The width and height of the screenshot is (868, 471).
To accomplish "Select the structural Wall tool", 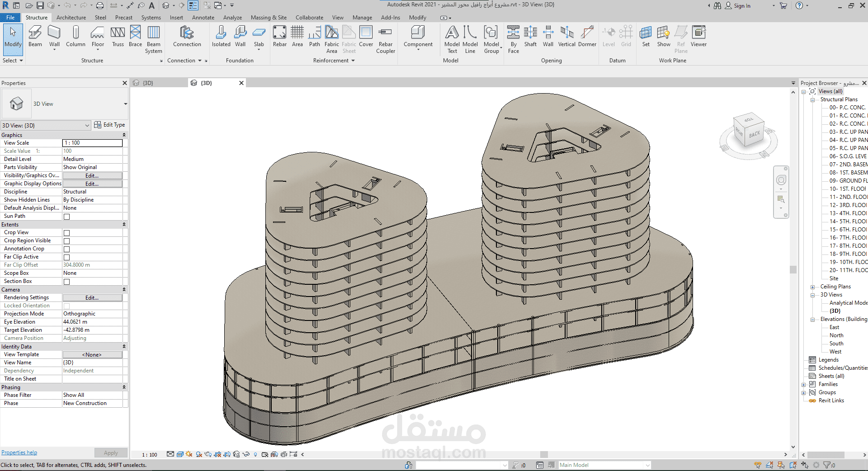I will (x=54, y=37).
